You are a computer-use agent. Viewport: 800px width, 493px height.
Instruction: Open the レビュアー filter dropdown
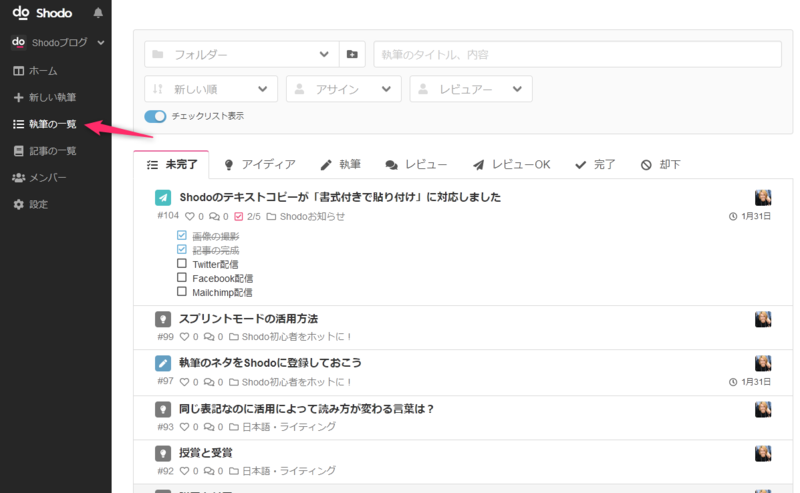pos(470,89)
